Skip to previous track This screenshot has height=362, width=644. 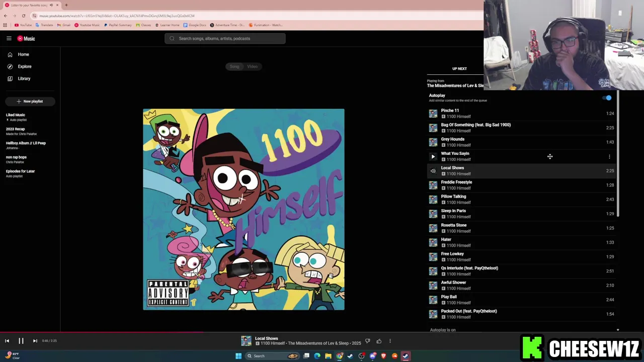click(7, 341)
